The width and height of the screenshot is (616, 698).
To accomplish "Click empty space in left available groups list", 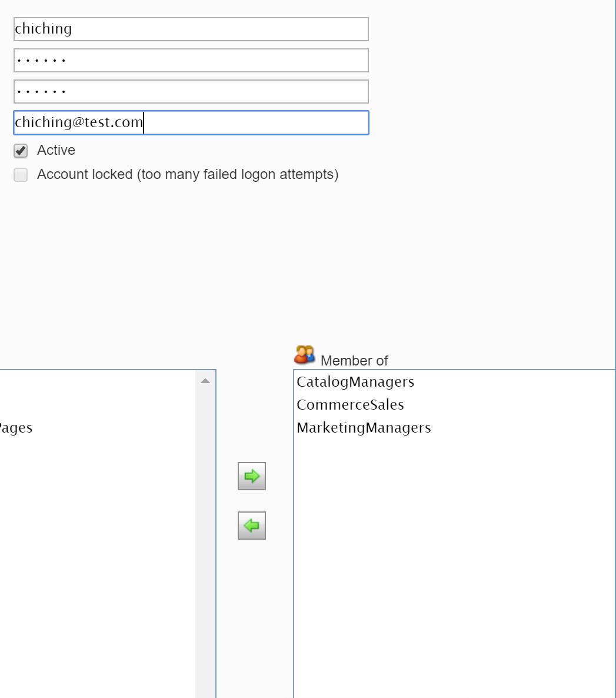I will [x=94, y=559].
